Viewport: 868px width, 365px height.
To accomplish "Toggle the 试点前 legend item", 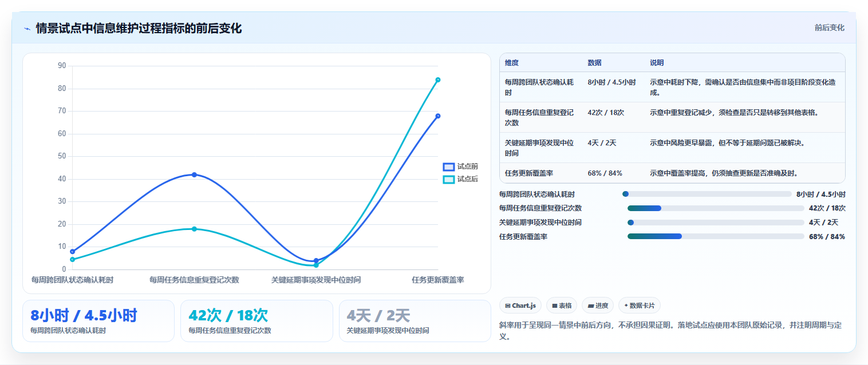I will pos(460,166).
